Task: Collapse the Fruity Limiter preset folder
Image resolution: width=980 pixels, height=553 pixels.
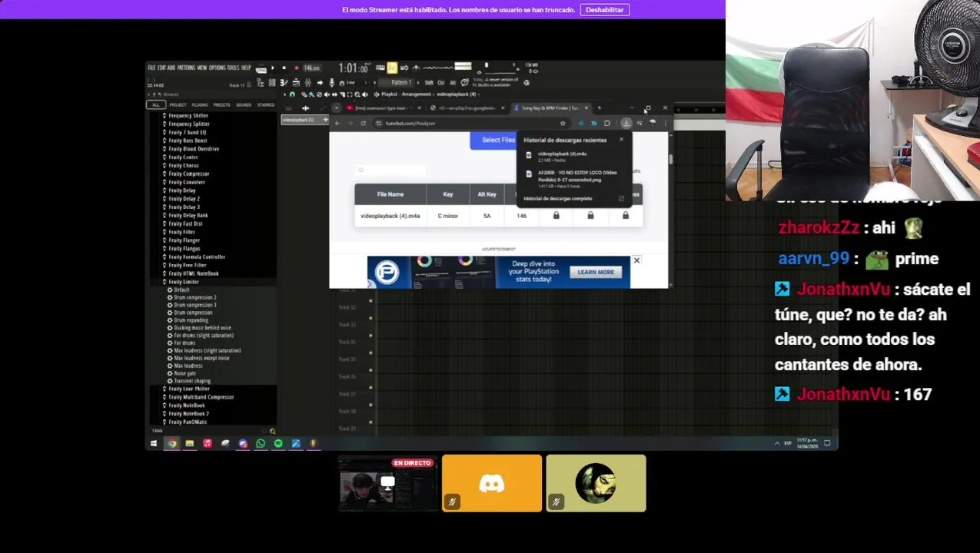Action: [183, 282]
